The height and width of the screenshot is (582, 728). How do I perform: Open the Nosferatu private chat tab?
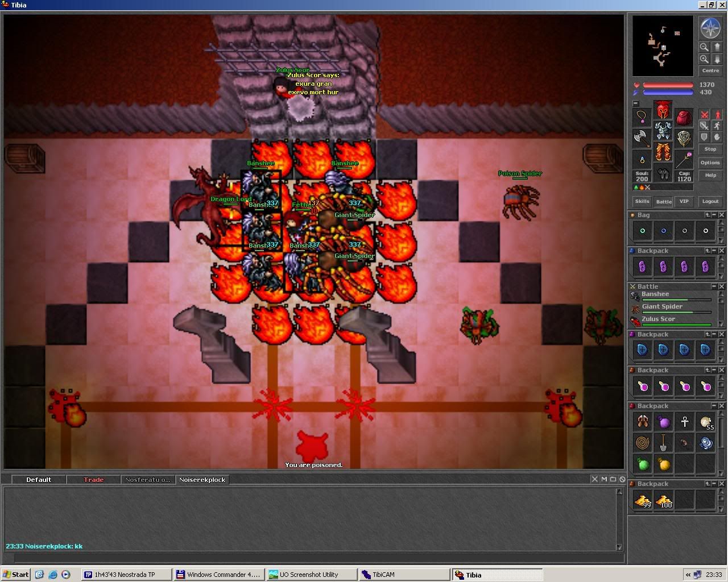[148, 480]
